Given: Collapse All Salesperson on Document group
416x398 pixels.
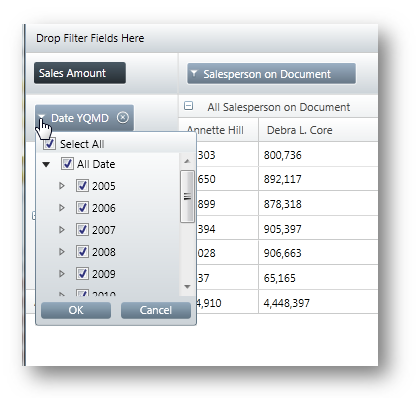Looking at the screenshot, I should 188,106.
